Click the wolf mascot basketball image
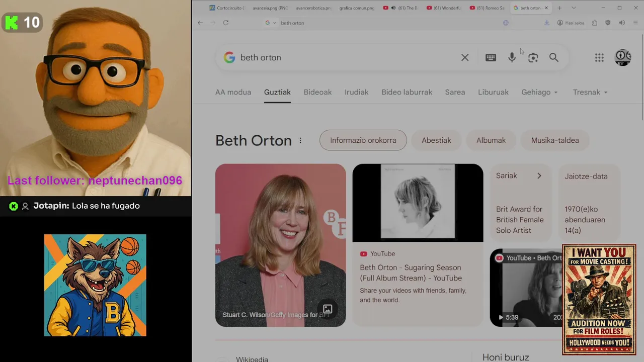The height and width of the screenshot is (362, 644). pyautogui.click(x=95, y=285)
